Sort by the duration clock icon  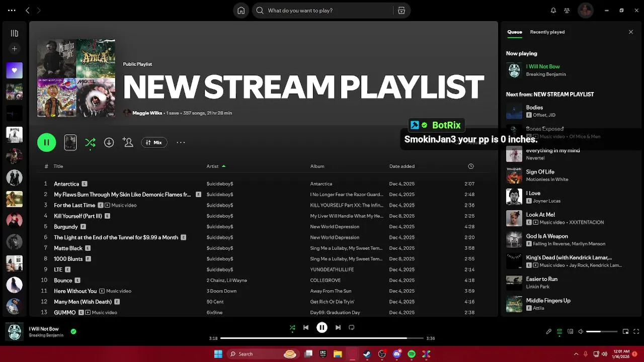[470, 166]
